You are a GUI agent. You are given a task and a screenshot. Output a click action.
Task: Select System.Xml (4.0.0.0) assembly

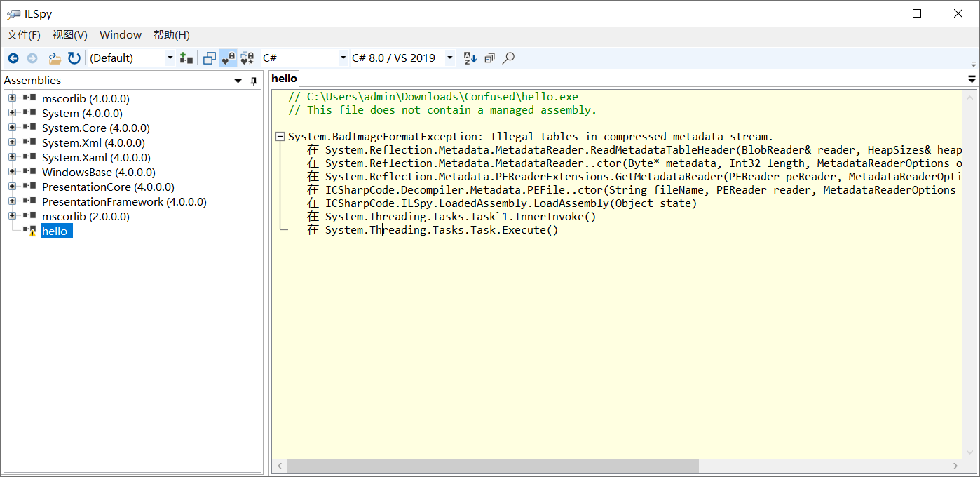click(x=93, y=143)
